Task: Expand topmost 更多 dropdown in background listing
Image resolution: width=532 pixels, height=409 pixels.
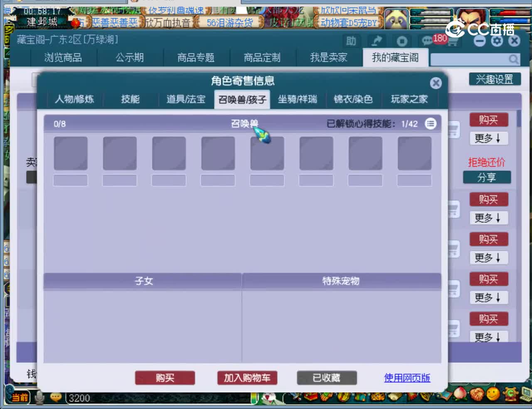Action: point(488,138)
